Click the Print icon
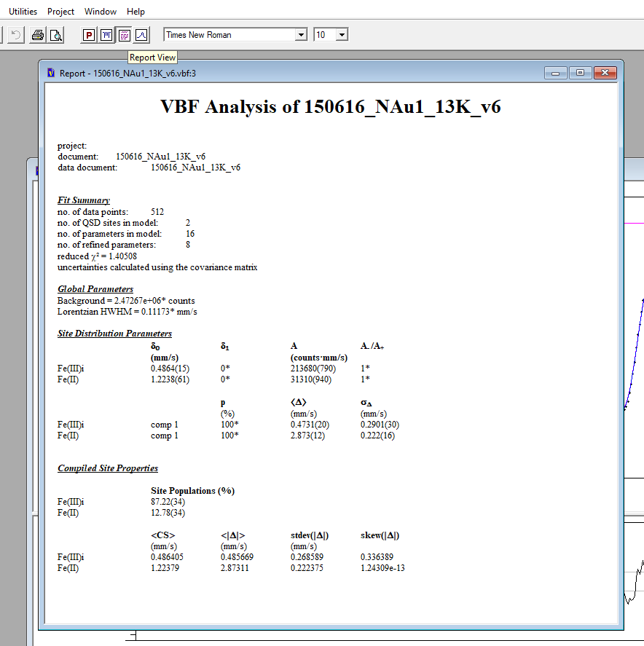The height and width of the screenshot is (646, 644). coord(38,35)
